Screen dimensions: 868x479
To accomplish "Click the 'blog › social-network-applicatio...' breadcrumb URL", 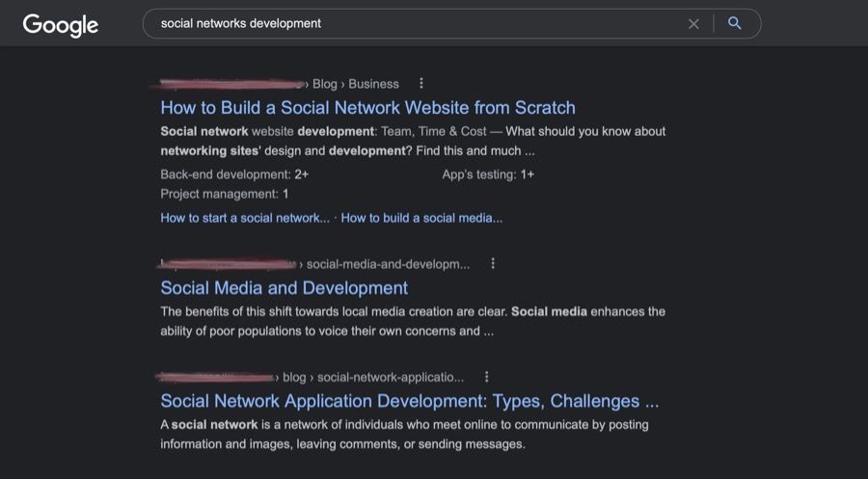I will [x=372, y=378].
